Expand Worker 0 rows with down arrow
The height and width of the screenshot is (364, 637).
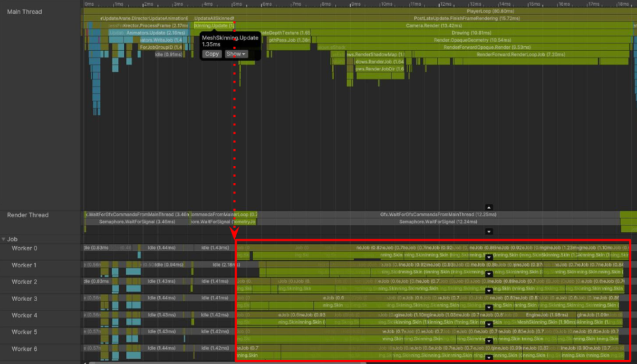[489, 257]
